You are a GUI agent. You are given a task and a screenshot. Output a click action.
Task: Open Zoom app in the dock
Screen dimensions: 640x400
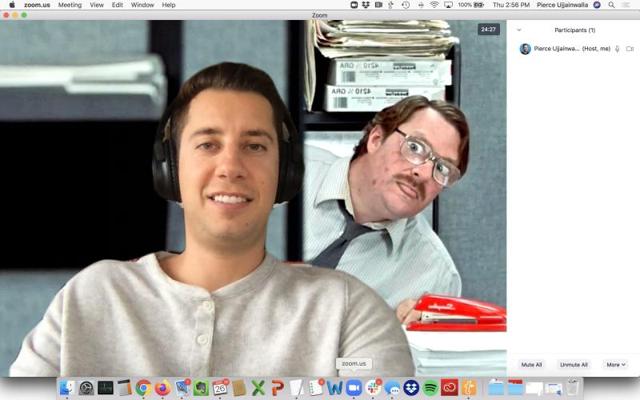coord(353,387)
